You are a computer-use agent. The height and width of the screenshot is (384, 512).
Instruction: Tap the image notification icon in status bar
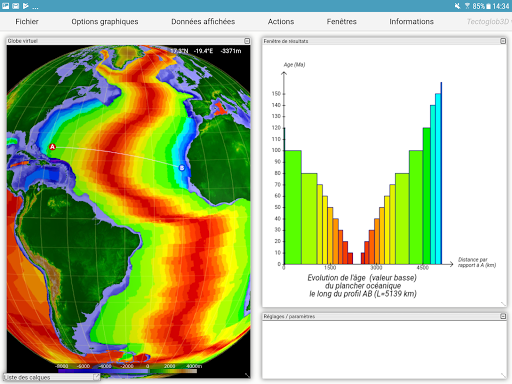(5, 6)
